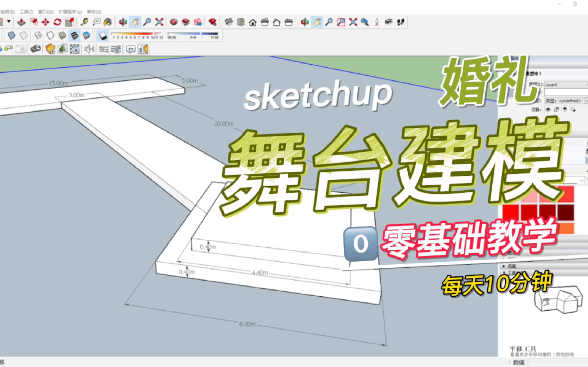Viewport: 588px width, 367px height.
Task: Open the 帮助(H) menu
Action: click(x=94, y=12)
